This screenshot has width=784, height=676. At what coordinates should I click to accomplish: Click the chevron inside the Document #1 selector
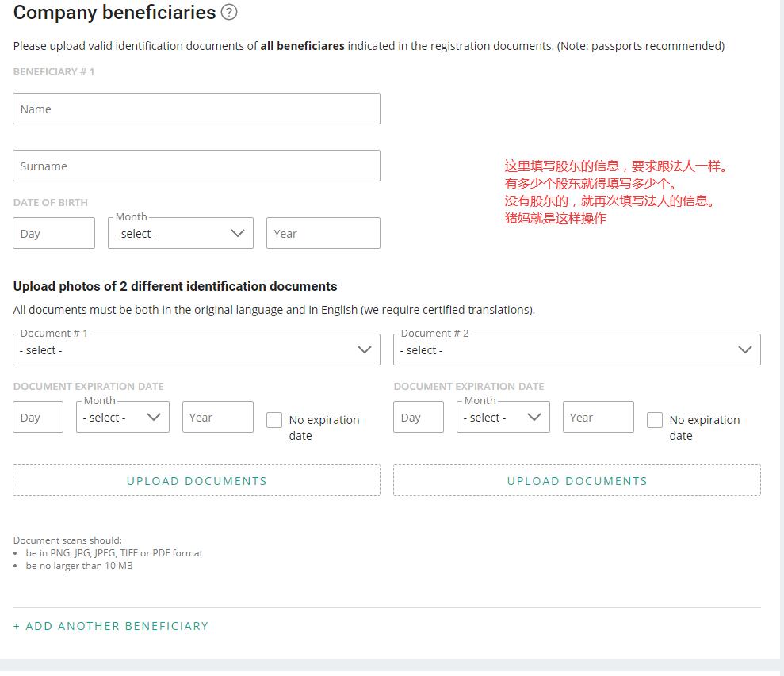(365, 349)
